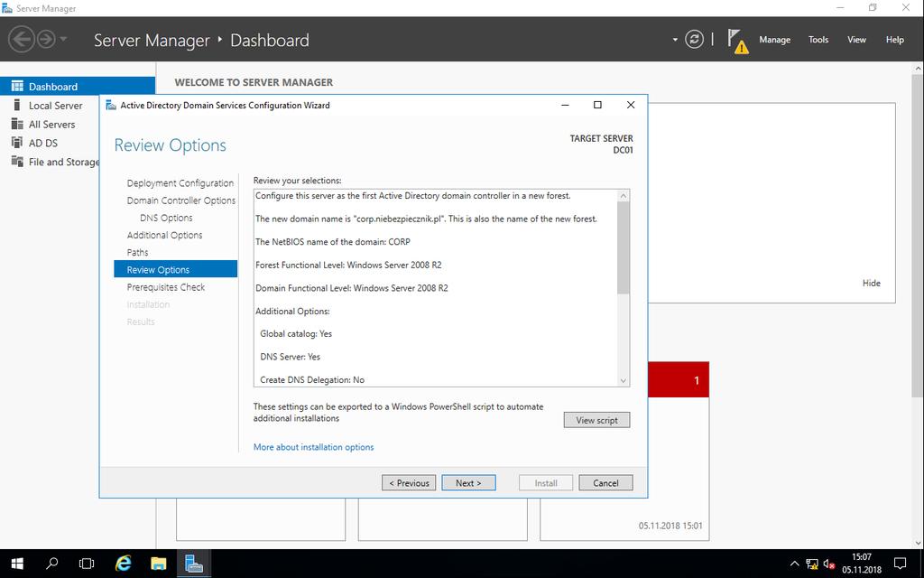Open the muted volume tray icon
Screen dimensions: 924x578
830,564
